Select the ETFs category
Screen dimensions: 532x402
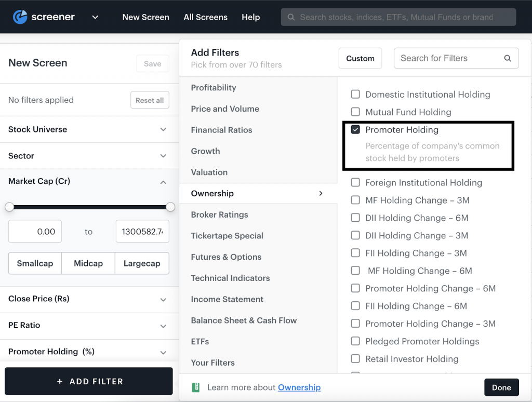258,341
